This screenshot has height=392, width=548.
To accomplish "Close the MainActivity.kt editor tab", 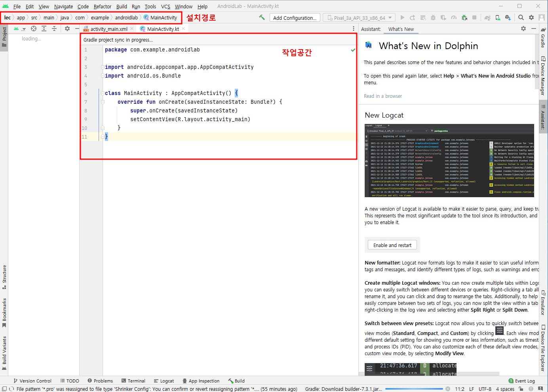I will [x=183, y=29].
